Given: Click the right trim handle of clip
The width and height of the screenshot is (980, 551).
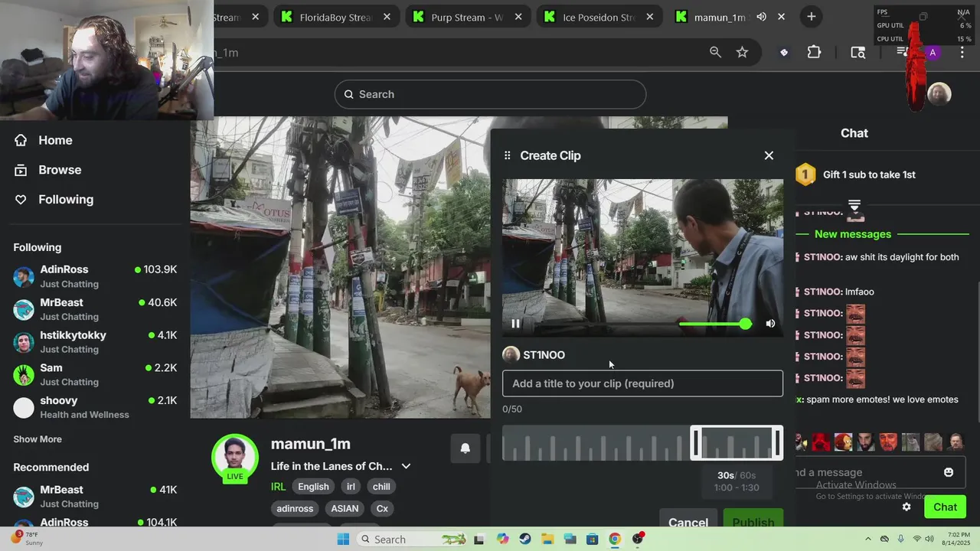Looking at the screenshot, I should pyautogui.click(x=777, y=443).
